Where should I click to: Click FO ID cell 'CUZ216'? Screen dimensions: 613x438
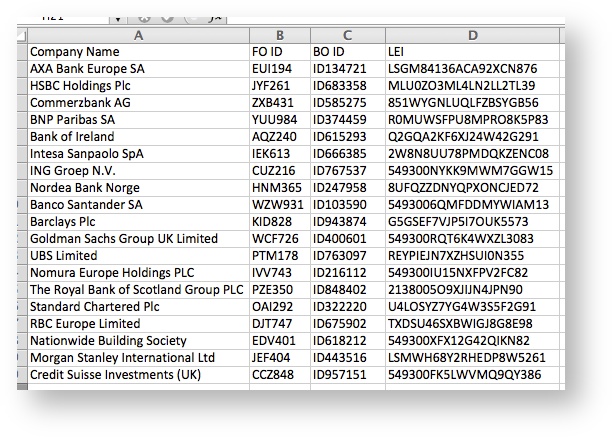click(280, 171)
